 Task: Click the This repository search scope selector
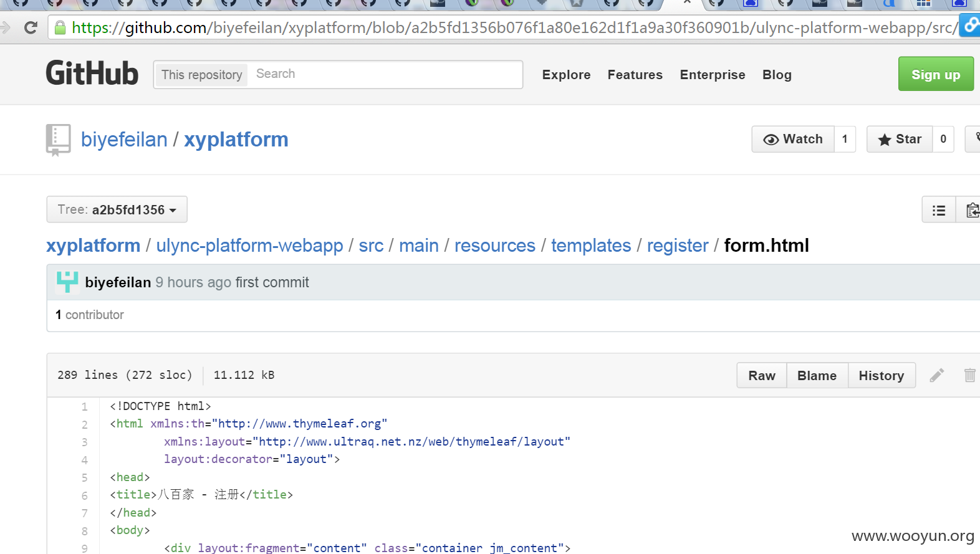tap(201, 75)
